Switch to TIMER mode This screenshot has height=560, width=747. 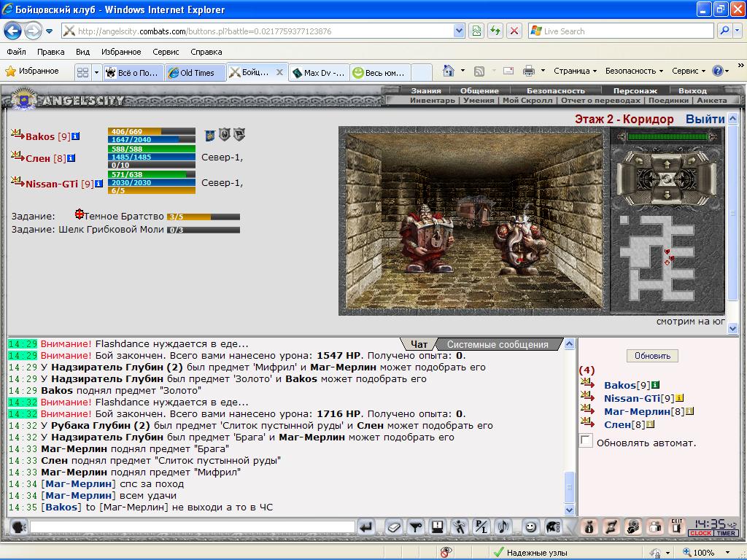pyautogui.click(x=726, y=533)
